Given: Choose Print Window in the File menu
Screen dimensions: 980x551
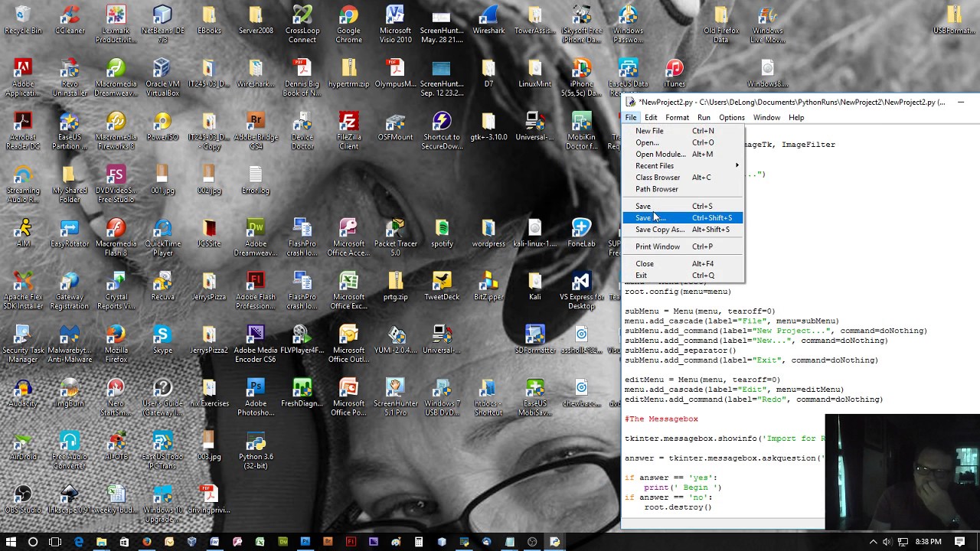Looking at the screenshot, I should [657, 246].
